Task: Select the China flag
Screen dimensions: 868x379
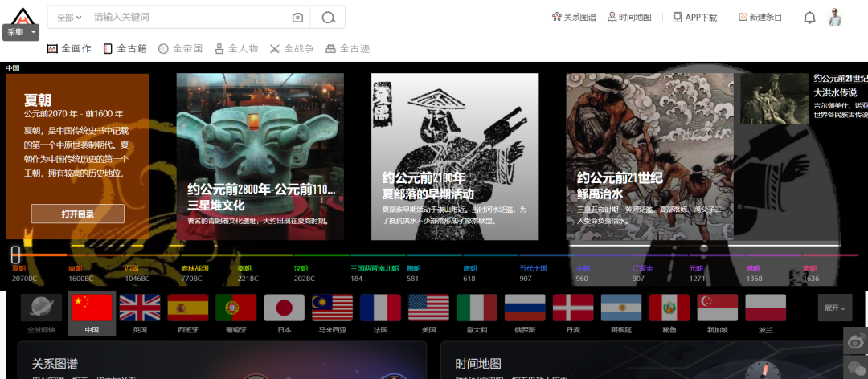Action: pyautogui.click(x=92, y=312)
